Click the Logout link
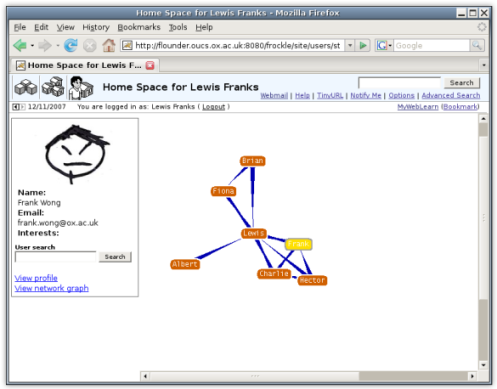This screenshot has height=389, width=497. pos(214,107)
